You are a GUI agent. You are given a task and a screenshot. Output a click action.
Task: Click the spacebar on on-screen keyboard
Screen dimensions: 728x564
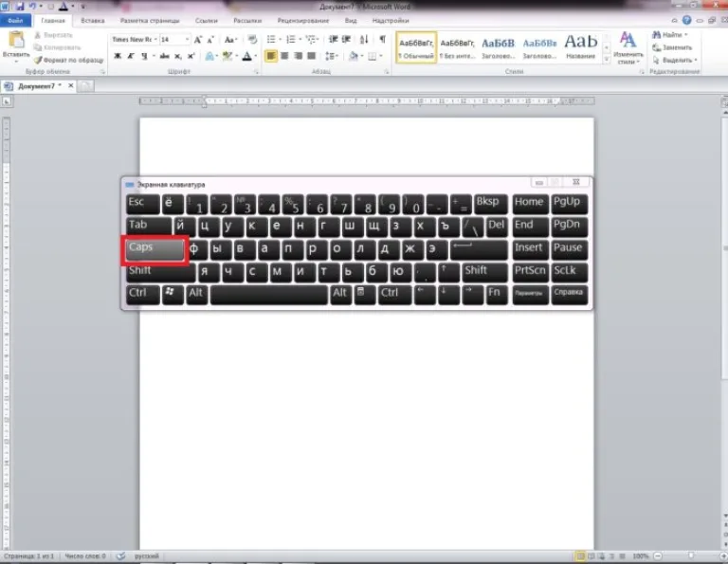coord(269,295)
